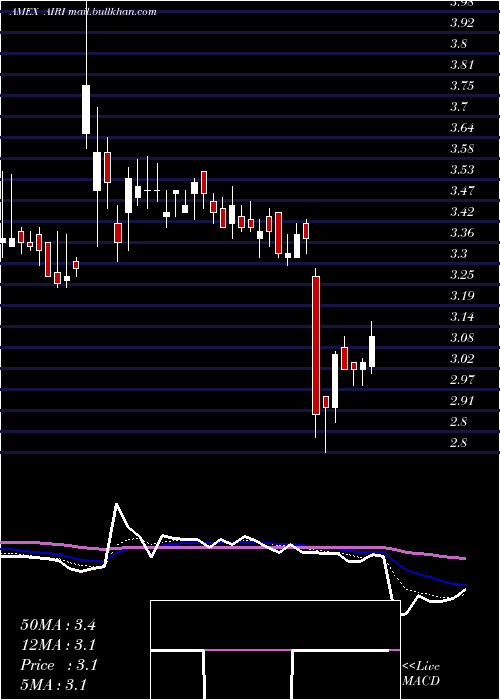The width and height of the screenshot is (500, 700).
Task: Click the AMEX AIRI chart title
Action: click(x=83, y=12)
